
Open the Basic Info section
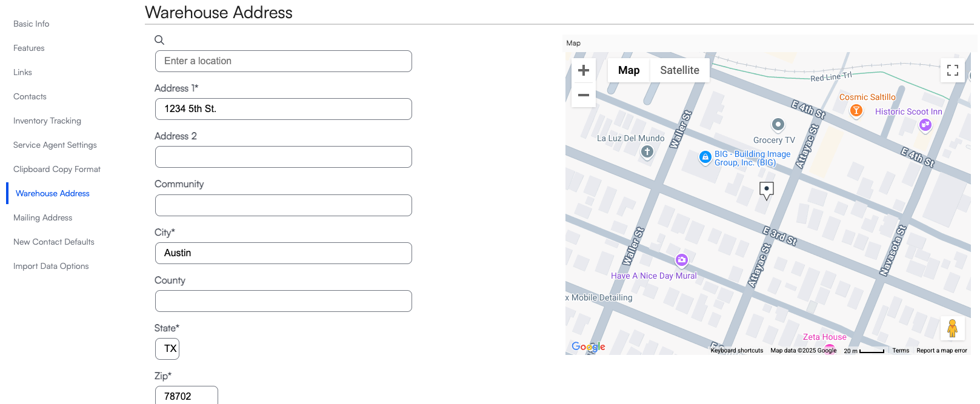click(32, 24)
